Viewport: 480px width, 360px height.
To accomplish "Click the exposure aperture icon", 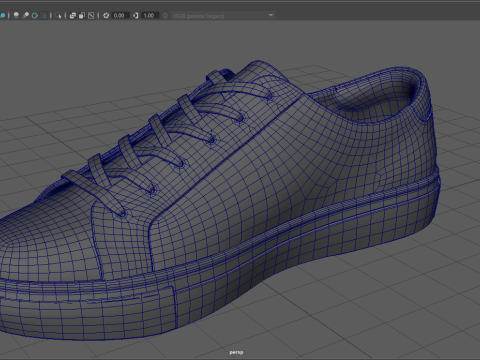I will tap(106, 15).
